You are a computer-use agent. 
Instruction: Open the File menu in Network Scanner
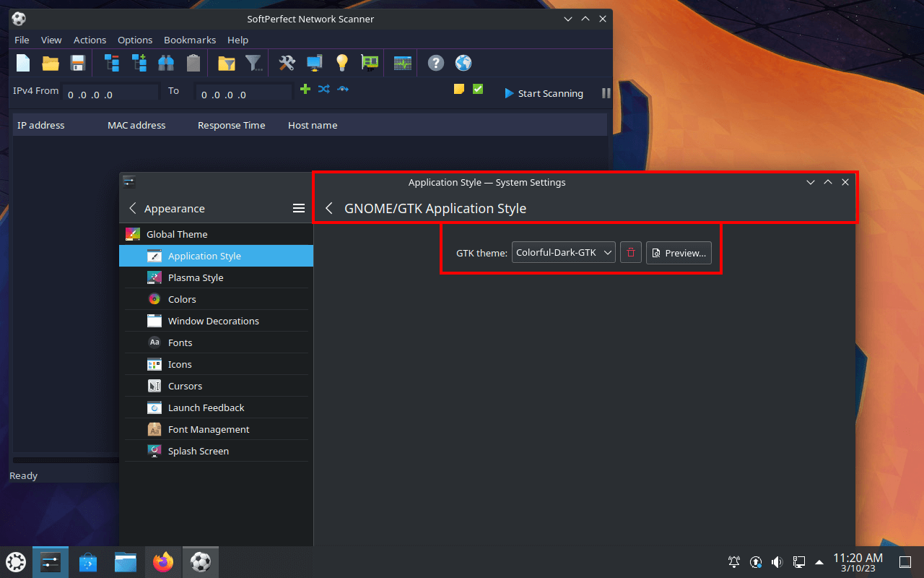tap(22, 40)
